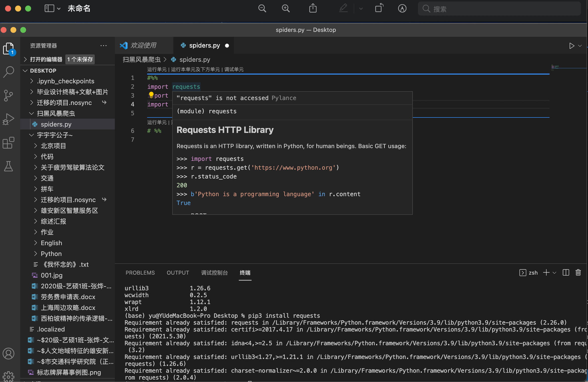
Task: Open explorer more actions ellipsis
Action: point(104,46)
